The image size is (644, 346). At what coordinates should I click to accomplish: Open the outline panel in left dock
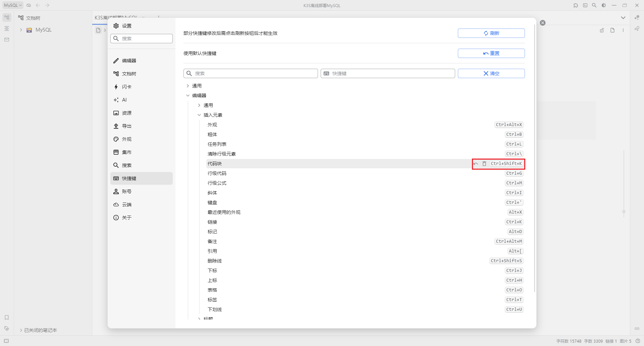pyautogui.click(x=7, y=28)
